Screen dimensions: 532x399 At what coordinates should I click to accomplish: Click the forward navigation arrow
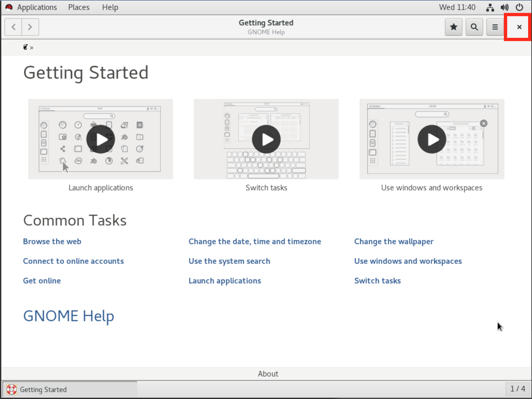pos(30,27)
